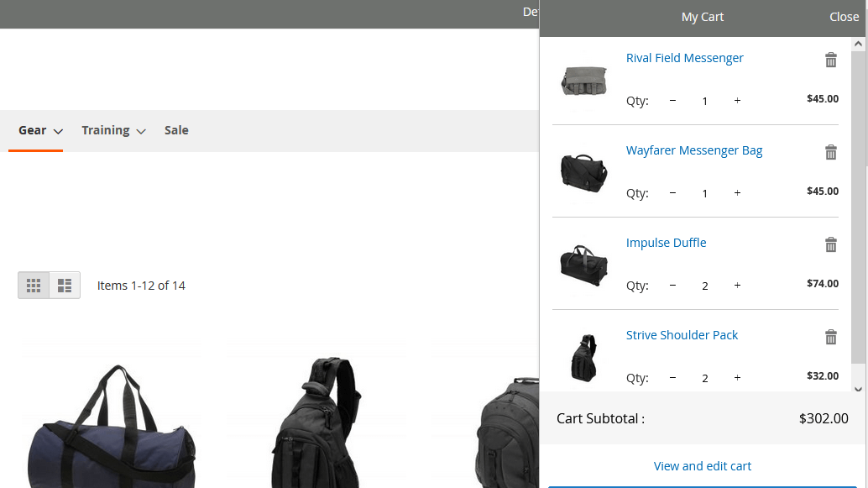The height and width of the screenshot is (488, 868).
Task: Remove Rival Field Messenger using trash icon
Action: [831, 60]
